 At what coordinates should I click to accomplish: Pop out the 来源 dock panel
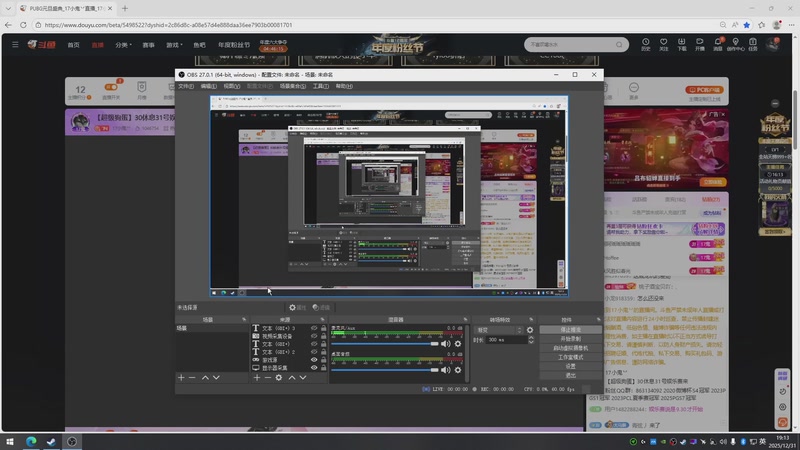coord(322,319)
